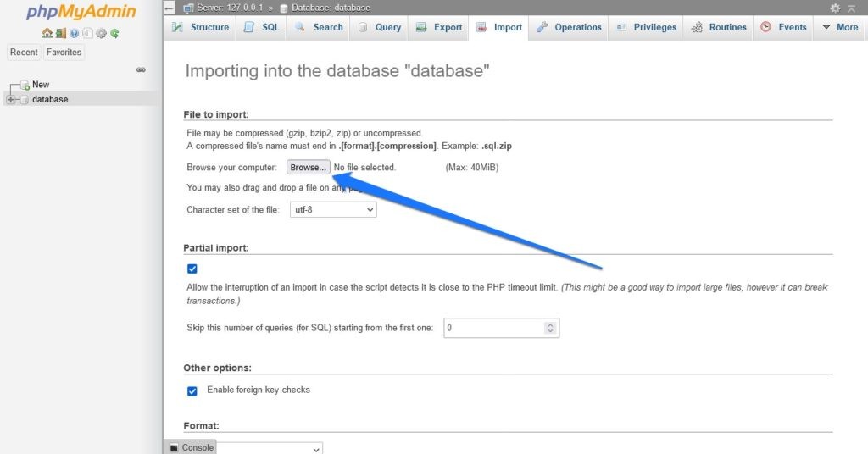This screenshot has height=454, width=868.
Task: Click the log out door icon
Action: click(x=60, y=33)
